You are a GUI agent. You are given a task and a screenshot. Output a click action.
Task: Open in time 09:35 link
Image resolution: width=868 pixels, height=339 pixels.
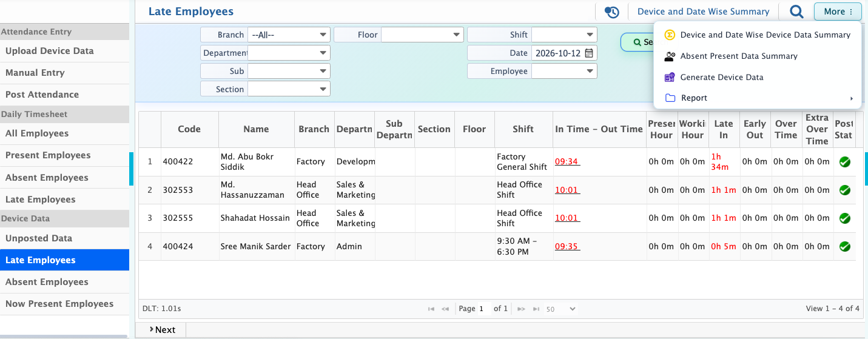(x=567, y=246)
